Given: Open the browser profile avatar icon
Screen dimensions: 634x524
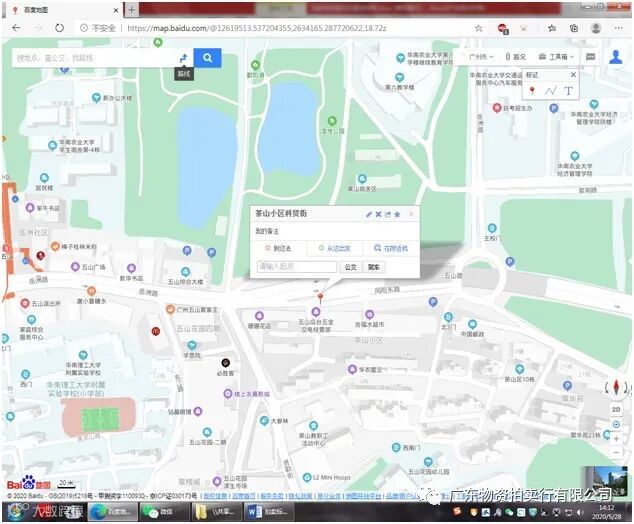Looking at the screenshot, I should click(x=596, y=28).
